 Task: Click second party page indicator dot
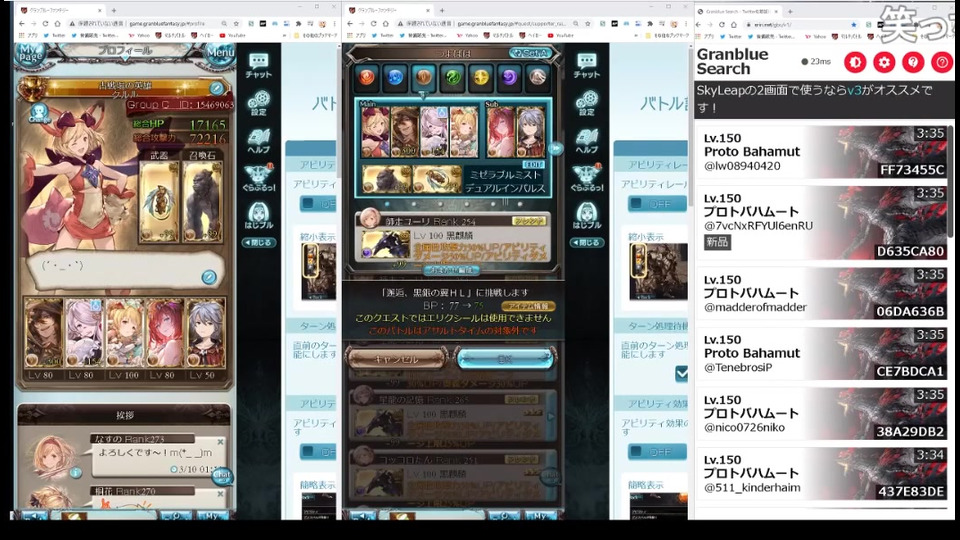[x=413, y=204]
